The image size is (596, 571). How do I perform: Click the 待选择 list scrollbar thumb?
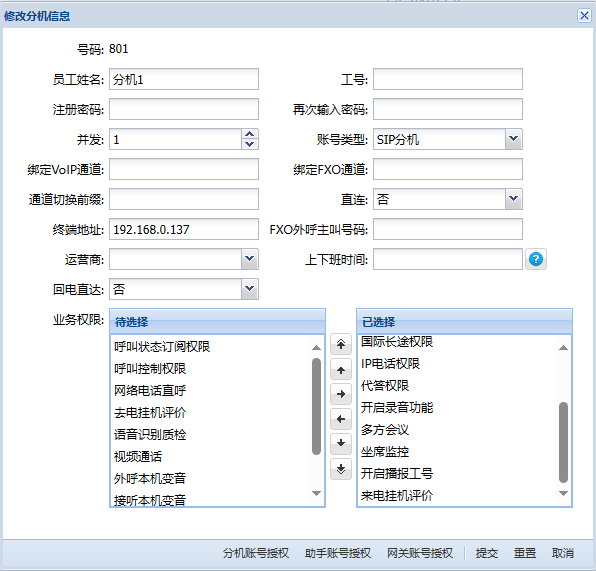coord(316,406)
